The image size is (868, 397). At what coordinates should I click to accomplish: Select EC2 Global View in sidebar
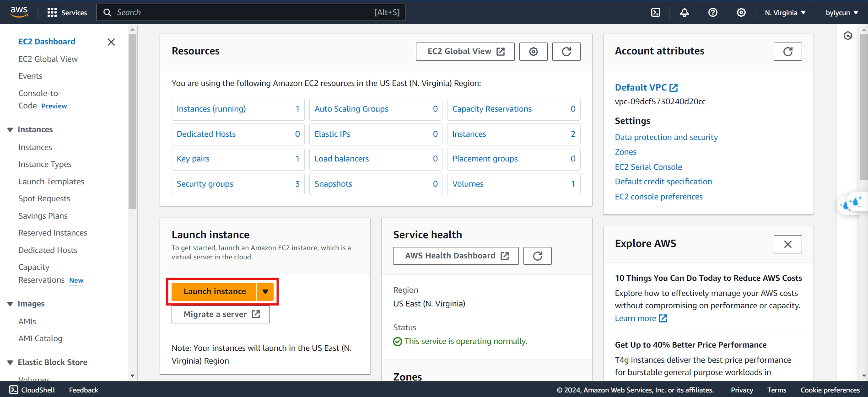click(48, 59)
